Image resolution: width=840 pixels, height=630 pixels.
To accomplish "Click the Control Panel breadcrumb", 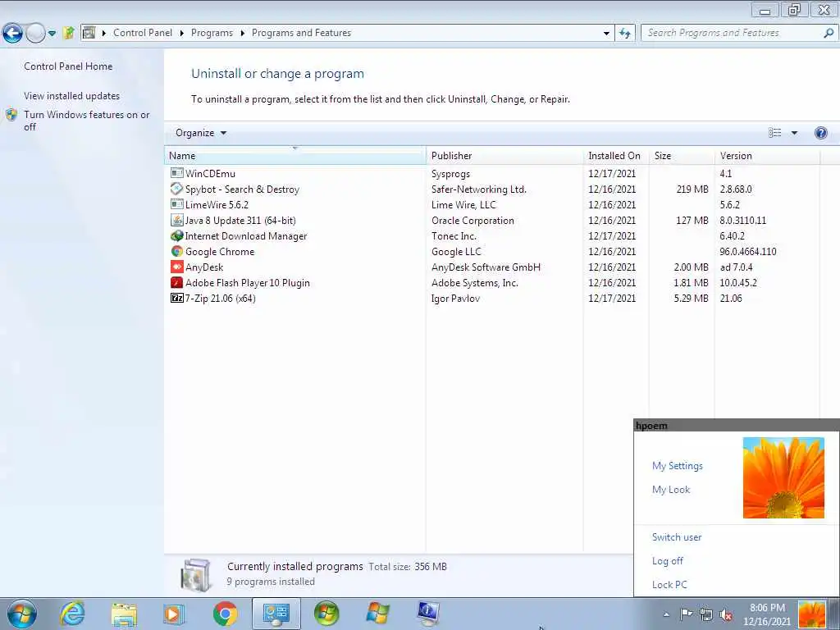I will click(x=143, y=33).
